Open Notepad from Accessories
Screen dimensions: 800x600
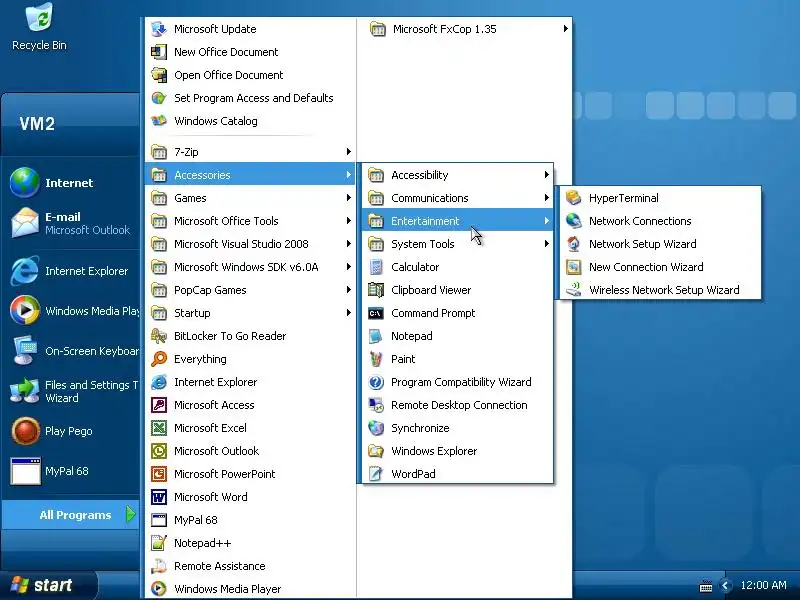[x=458, y=336]
